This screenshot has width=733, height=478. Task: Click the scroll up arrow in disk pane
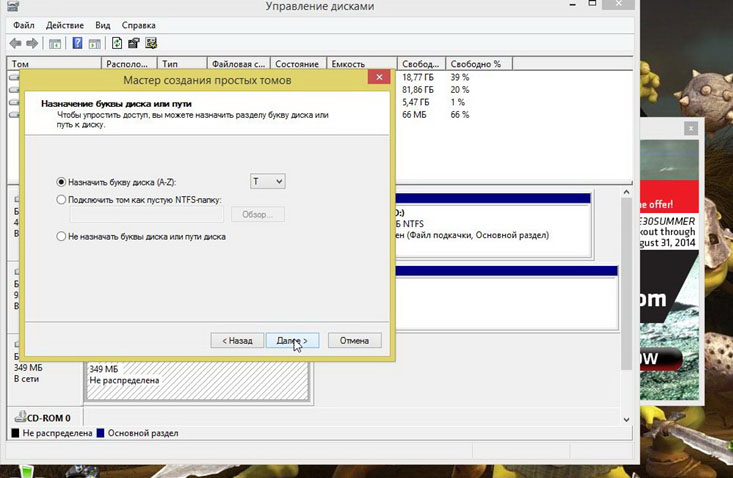click(x=626, y=192)
